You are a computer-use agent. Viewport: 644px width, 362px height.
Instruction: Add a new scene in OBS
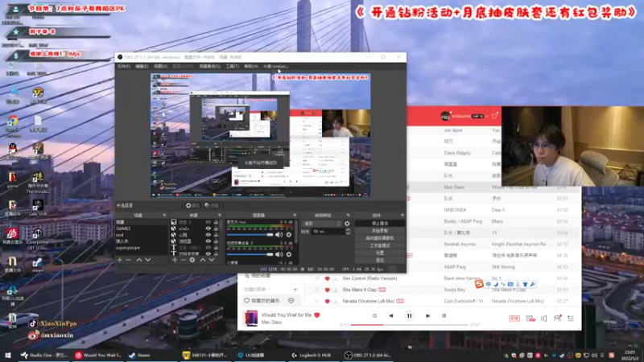click(x=119, y=260)
